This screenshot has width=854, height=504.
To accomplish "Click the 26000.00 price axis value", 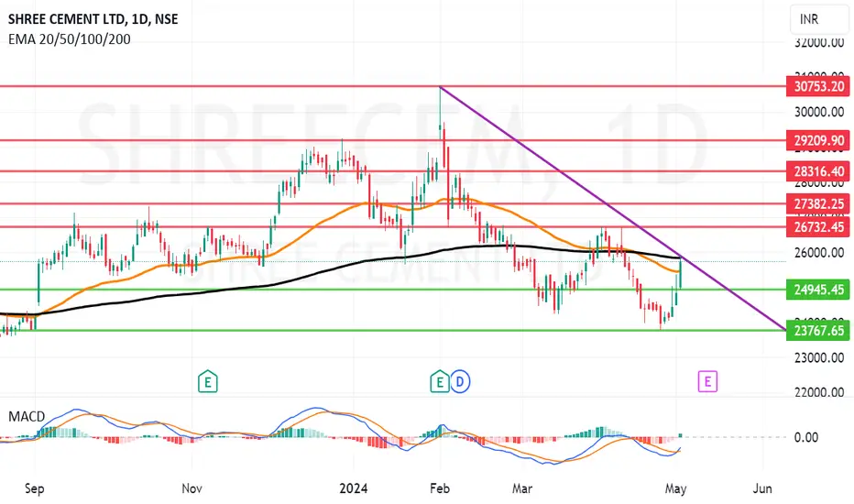I will click(819, 253).
